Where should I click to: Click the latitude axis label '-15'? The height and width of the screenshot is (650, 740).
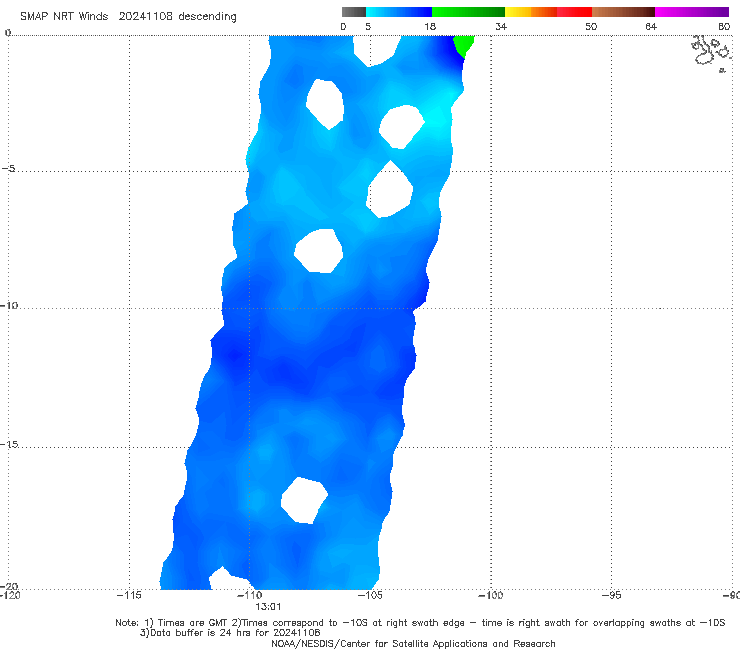(9, 444)
